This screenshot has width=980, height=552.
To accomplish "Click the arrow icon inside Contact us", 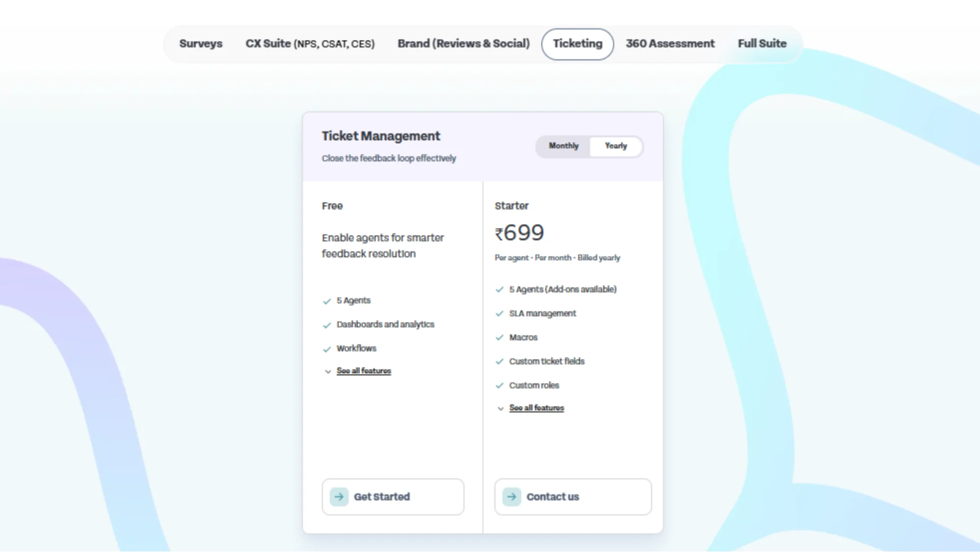I will 511,497.
